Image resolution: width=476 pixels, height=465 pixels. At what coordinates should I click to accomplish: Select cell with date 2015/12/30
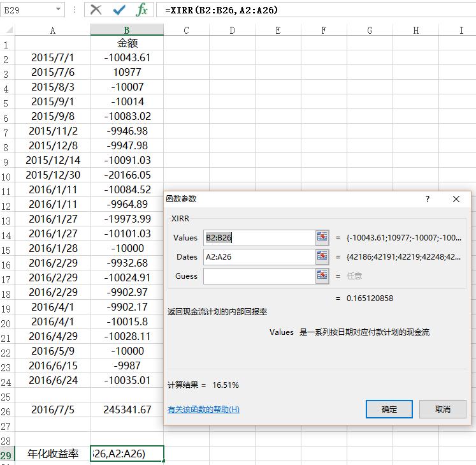[53, 175]
